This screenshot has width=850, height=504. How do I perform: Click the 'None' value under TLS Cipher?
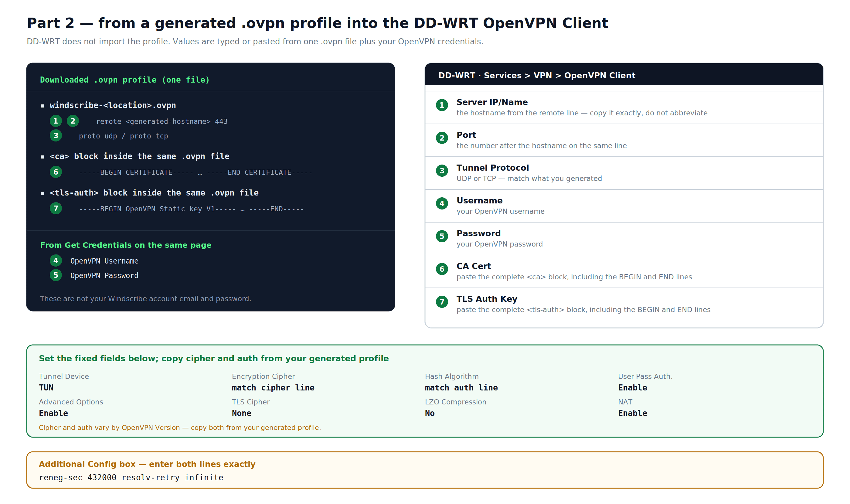[241, 413]
